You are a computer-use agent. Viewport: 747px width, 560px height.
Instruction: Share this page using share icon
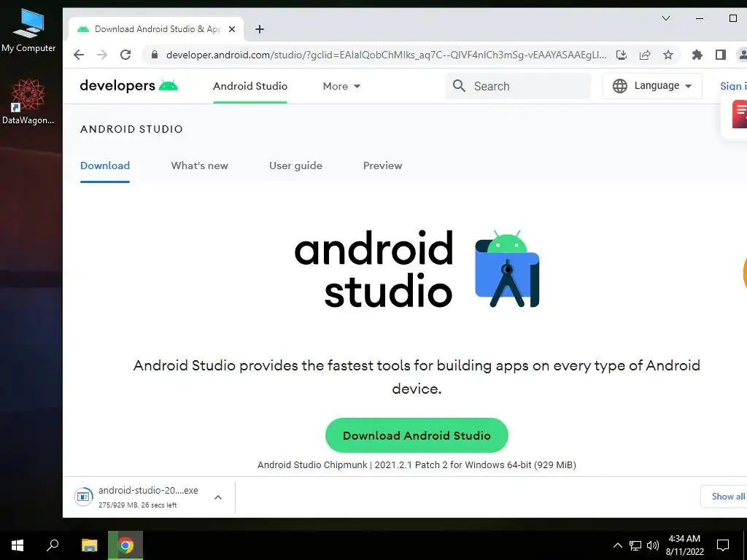(x=645, y=55)
